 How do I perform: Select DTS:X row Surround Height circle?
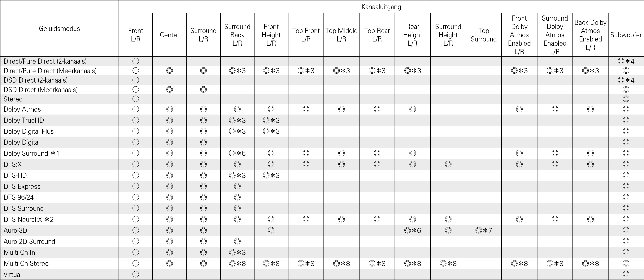(x=448, y=164)
